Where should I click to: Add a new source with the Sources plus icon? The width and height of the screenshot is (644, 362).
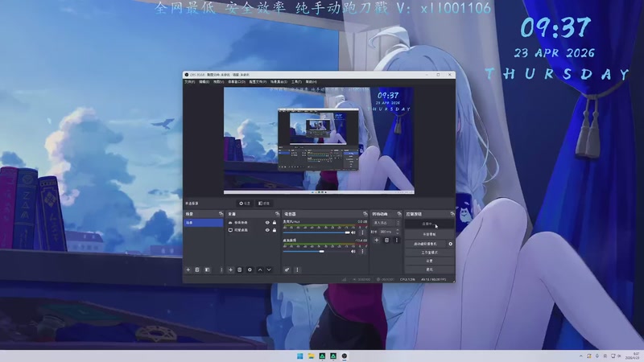230,269
